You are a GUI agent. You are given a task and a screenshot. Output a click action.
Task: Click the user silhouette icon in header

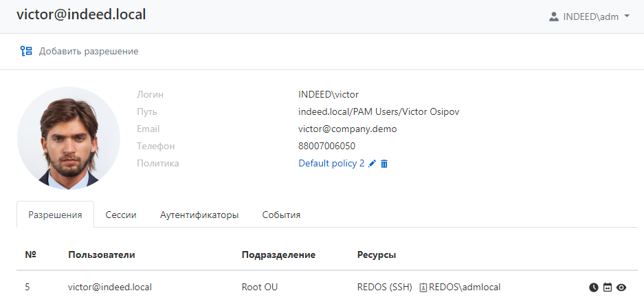[x=553, y=17]
